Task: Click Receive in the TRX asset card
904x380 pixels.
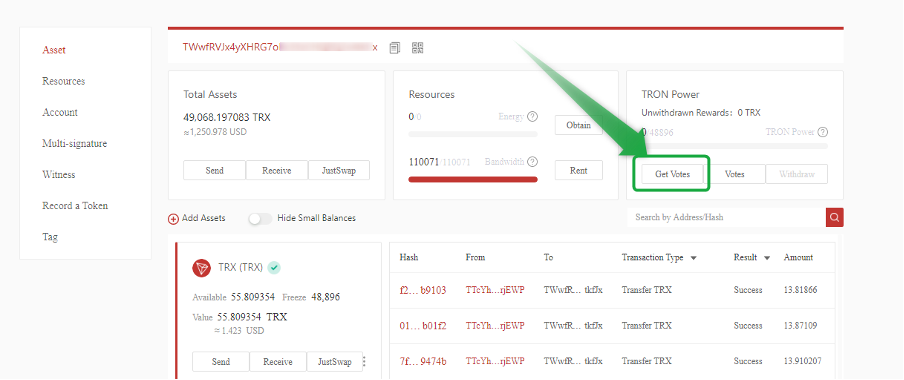Action: pyautogui.click(x=278, y=362)
